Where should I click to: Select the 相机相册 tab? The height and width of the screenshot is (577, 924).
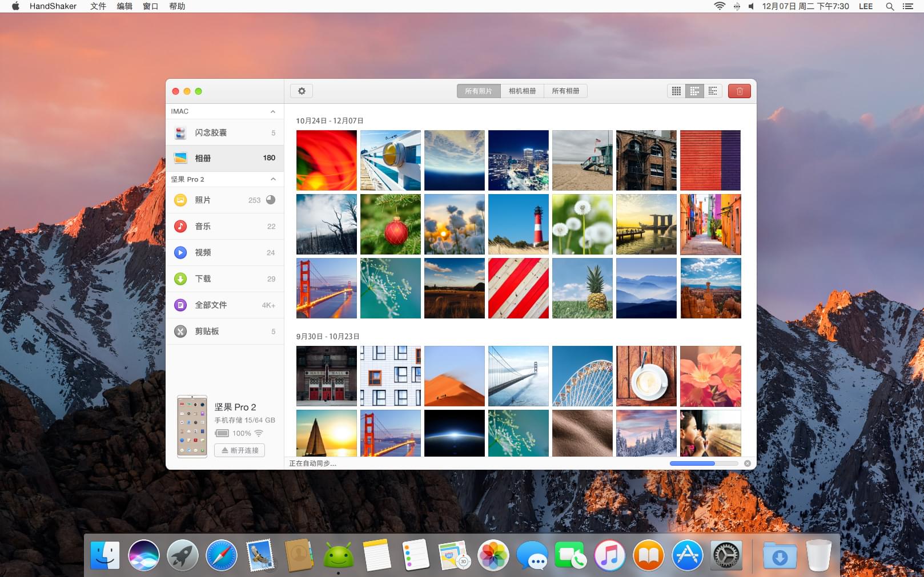(522, 91)
